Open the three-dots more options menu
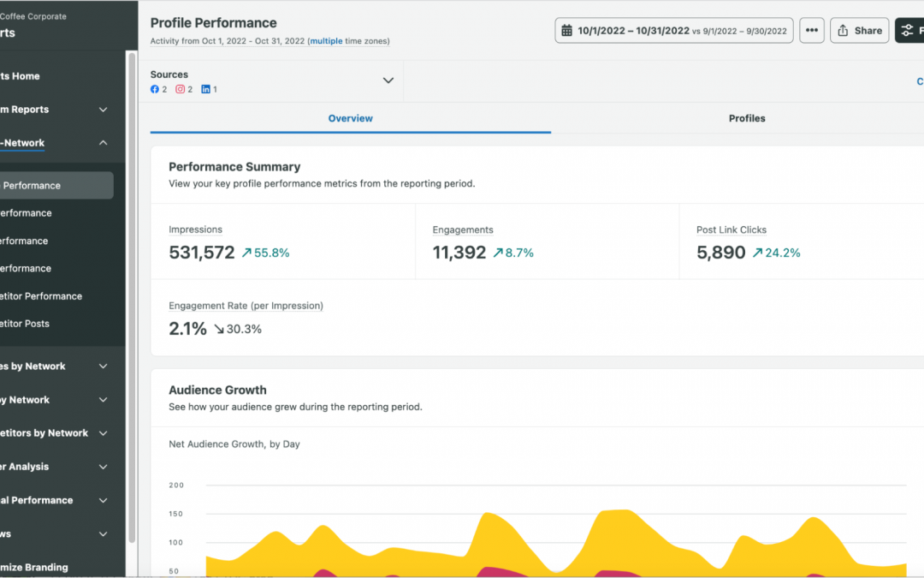 (x=812, y=31)
